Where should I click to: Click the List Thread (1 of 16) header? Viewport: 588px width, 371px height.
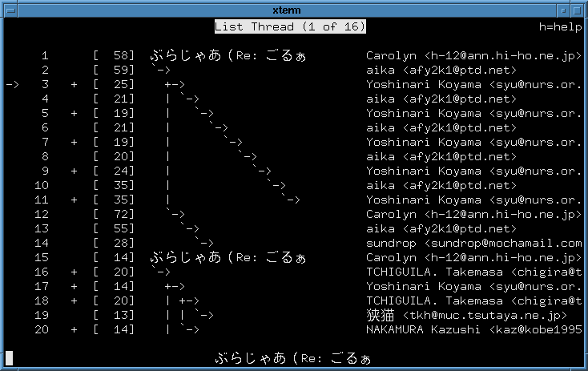(x=290, y=27)
